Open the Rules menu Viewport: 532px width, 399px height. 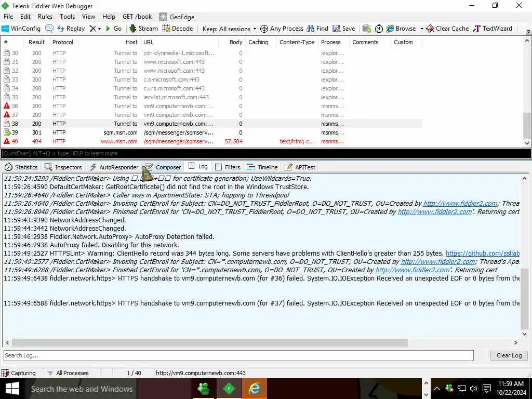[x=45, y=17]
